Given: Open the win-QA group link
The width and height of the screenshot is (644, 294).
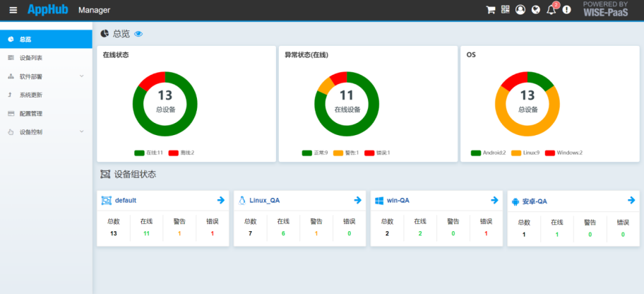Looking at the screenshot, I should [x=398, y=200].
